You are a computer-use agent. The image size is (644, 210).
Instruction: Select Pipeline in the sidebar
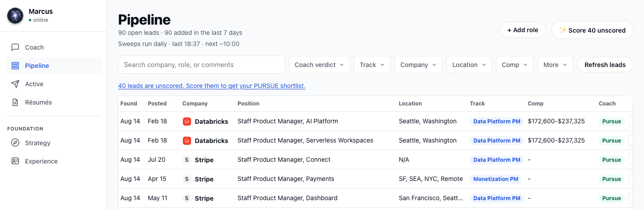pyautogui.click(x=54, y=66)
